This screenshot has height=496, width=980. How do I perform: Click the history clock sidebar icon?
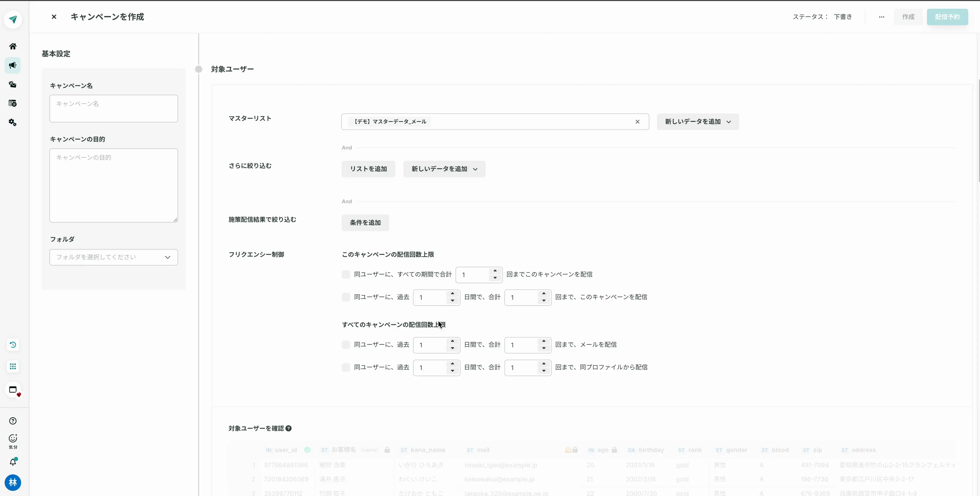[x=13, y=345]
